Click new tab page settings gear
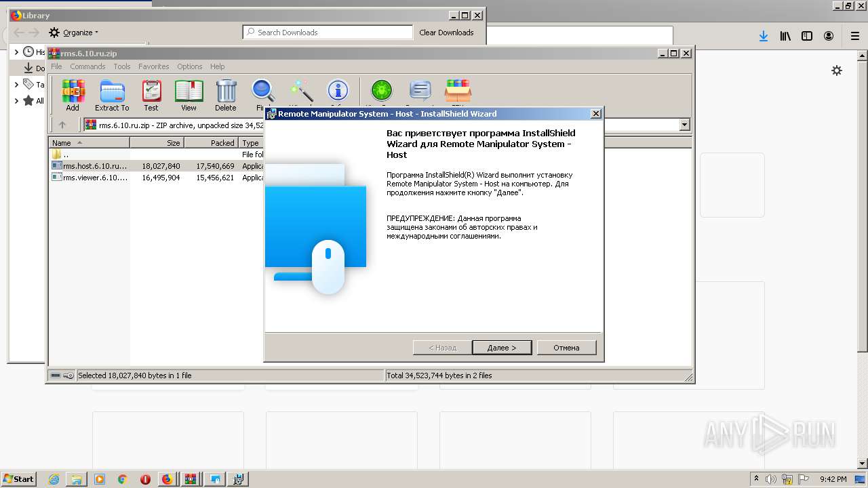This screenshot has height=488, width=868. (x=837, y=70)
